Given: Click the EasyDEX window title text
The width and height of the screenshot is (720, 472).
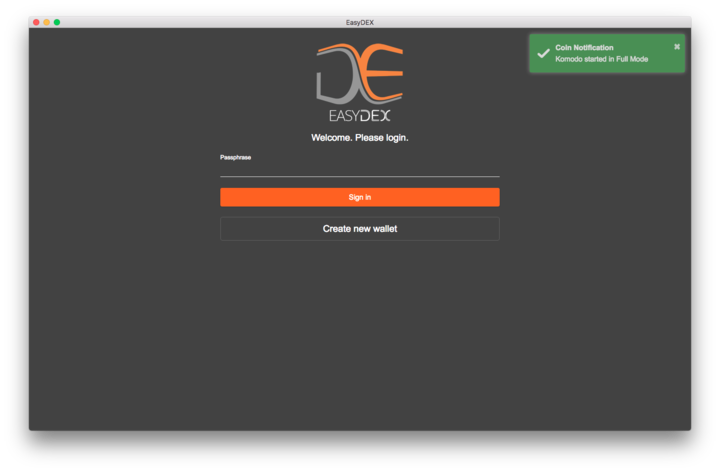Looking at the screenshot, I should tap(360, 22).
